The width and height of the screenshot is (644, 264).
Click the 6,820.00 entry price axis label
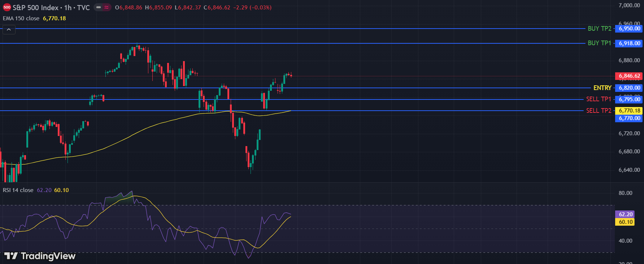[x=629, y=88]
